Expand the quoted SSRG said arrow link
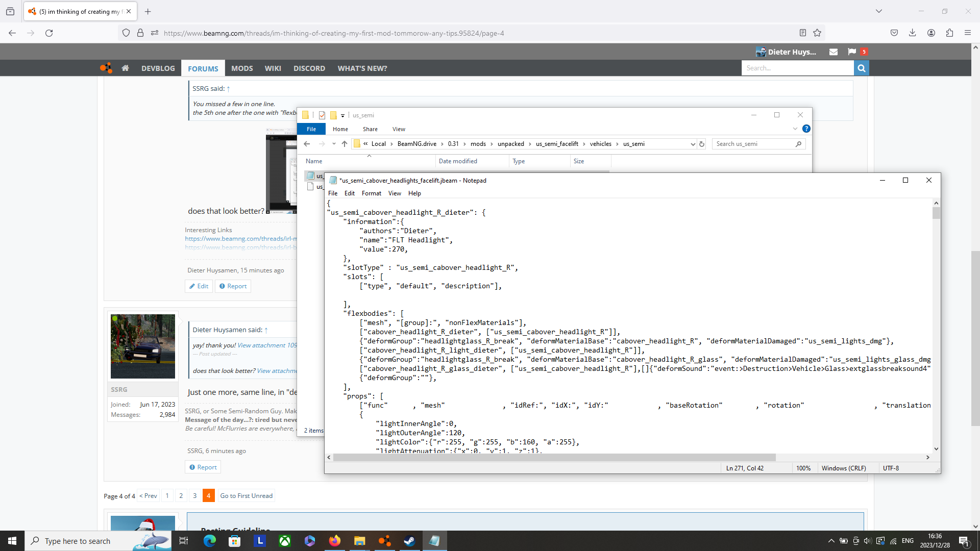 228,89
